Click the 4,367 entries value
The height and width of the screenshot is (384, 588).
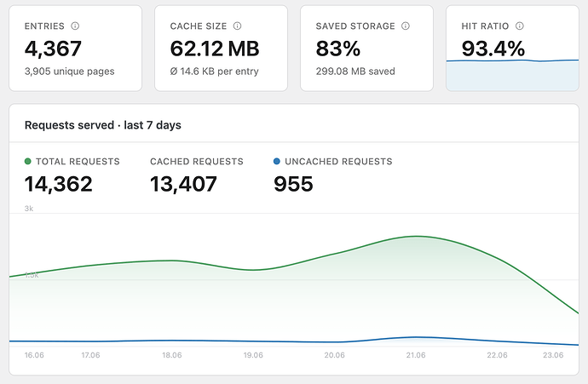click(x=53, y=49)
